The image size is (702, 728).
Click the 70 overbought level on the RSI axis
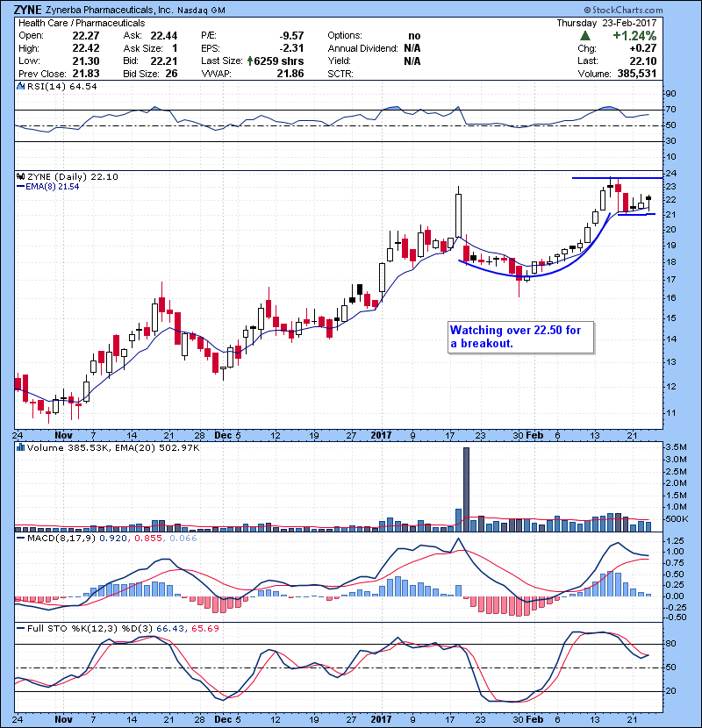(671, 110)
